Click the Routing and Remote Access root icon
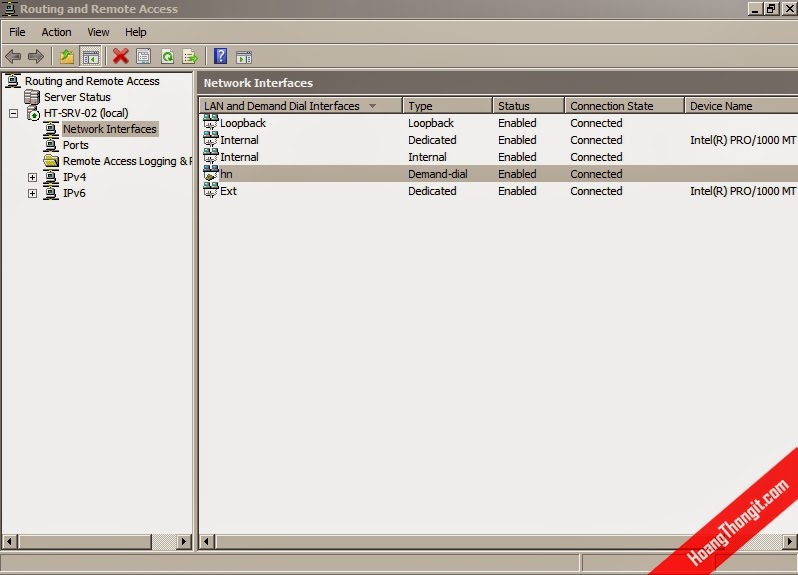Viewport: 798px width, 575px height. point(13,81)
